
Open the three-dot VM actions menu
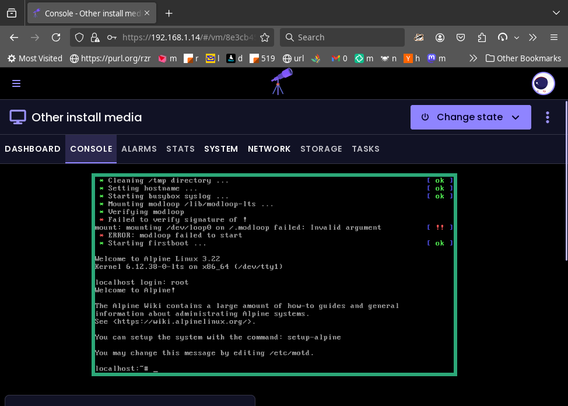point(547,117)
